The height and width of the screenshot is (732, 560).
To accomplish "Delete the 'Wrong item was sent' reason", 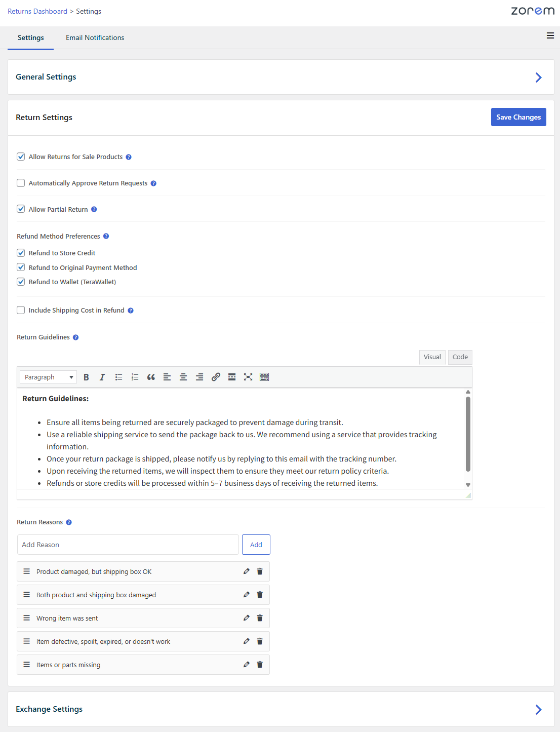I will [x=260, y=618].
